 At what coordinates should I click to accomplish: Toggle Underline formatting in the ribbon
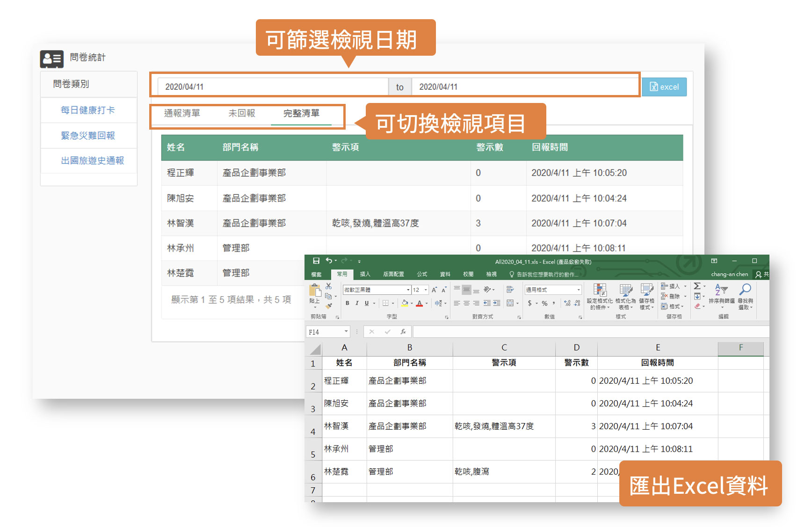click(367, 303)
